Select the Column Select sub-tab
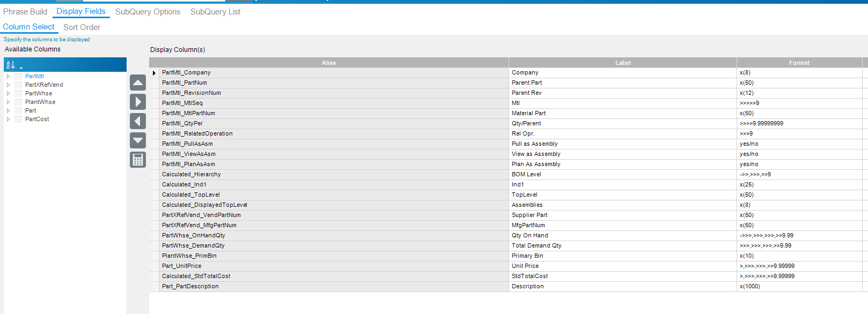 point(28,27)
